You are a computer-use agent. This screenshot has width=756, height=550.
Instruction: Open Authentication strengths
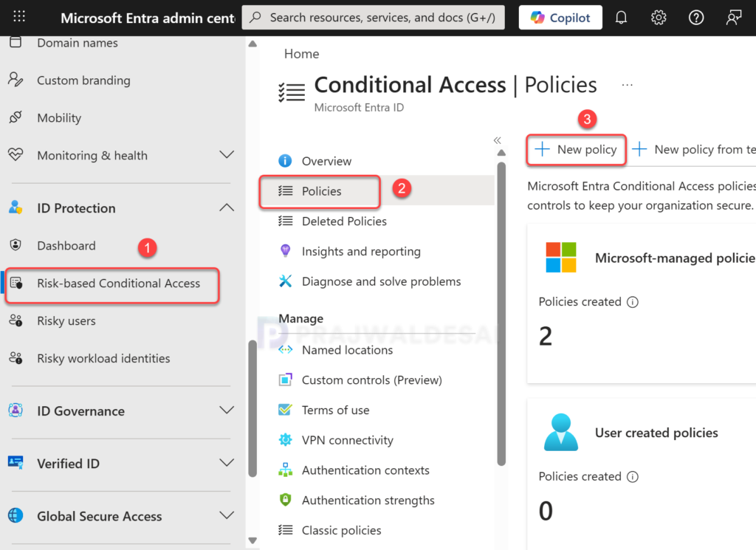[368, 501]
